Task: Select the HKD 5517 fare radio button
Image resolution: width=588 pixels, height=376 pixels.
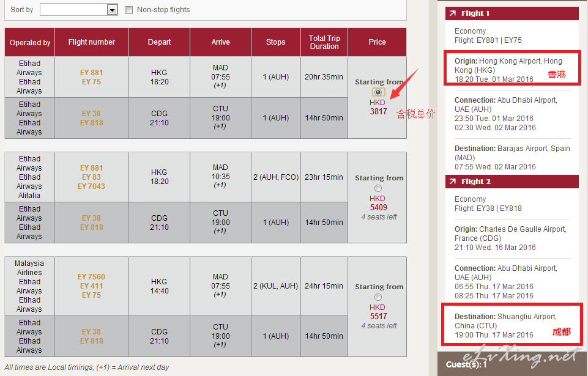Action: (x=378, y=297)
